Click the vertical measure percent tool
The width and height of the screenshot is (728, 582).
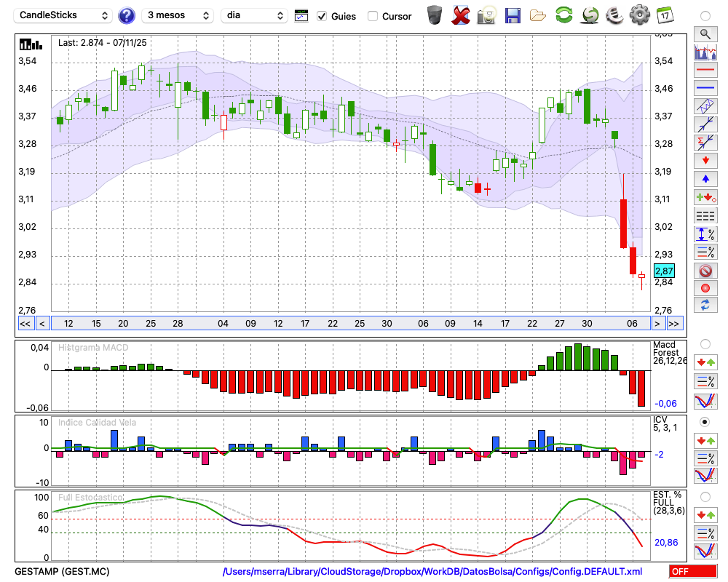[705, 234]
